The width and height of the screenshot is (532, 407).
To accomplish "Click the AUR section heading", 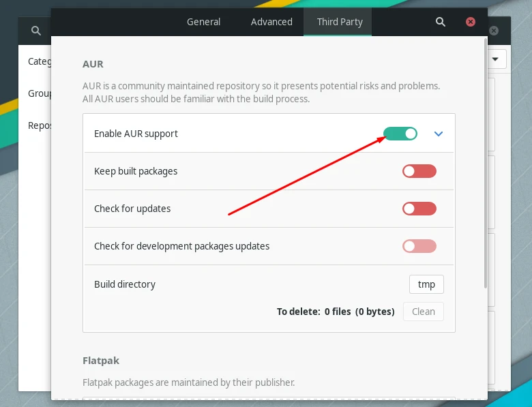I will (x=93, y=64).
